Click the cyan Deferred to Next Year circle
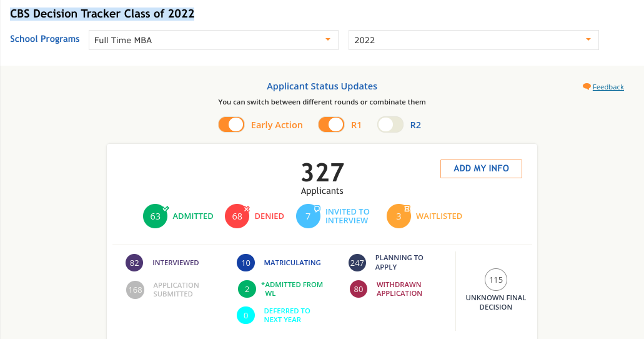The height and width of the screenshot is (339, 644). tap(245, 316)
